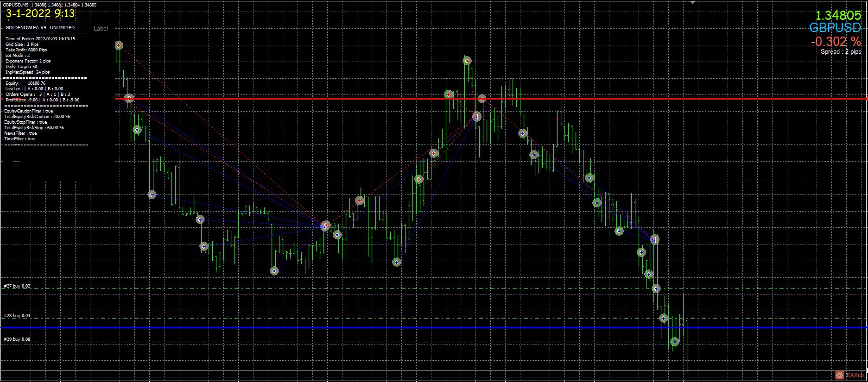Select NewsFilter : true text
The image size is (868, 382).
click(20, 133)
